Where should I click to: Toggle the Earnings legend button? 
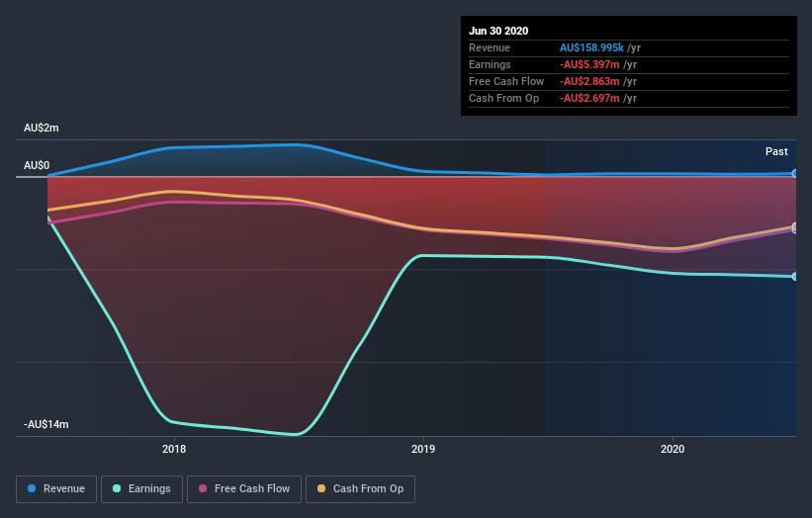[141, 489]
